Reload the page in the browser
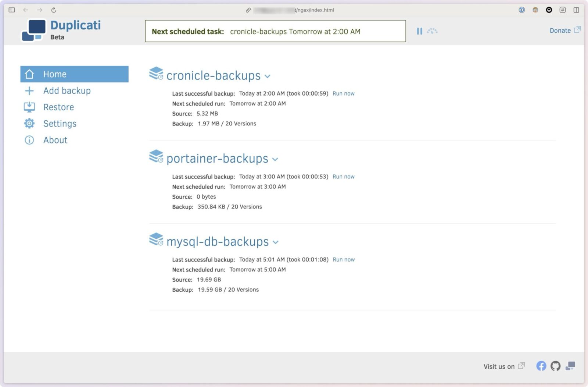Screen dimensions: 588x387 [54, 10]
